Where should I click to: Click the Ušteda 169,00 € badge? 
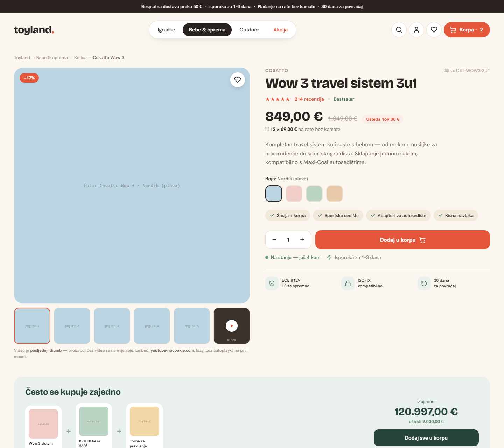pos(383,119)
